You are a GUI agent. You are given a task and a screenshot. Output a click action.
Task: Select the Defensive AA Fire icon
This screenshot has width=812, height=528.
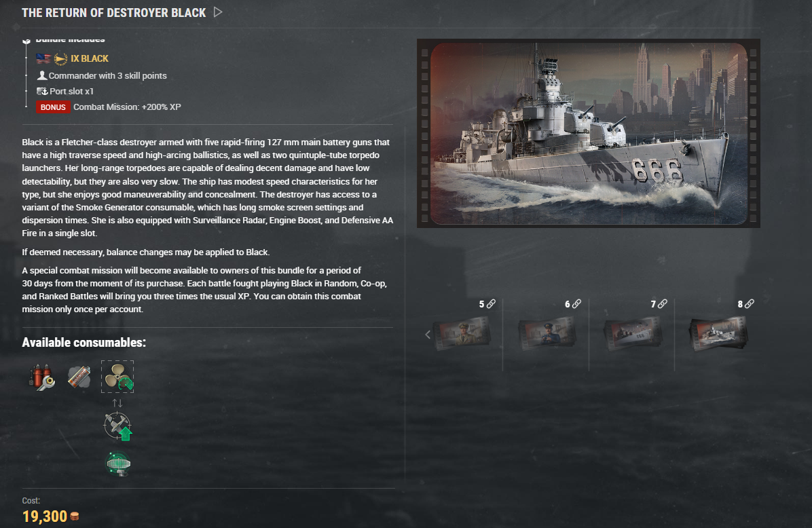pyautogui.click(x=118, y=426)
